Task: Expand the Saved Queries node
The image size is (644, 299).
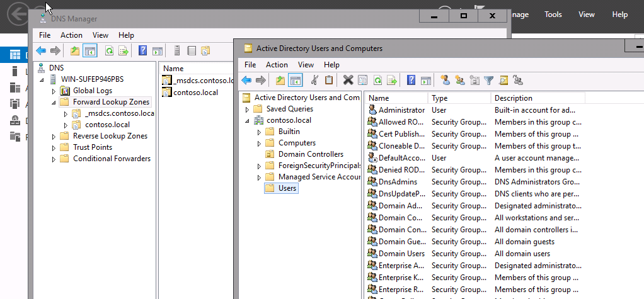Action: pos(247,110)
